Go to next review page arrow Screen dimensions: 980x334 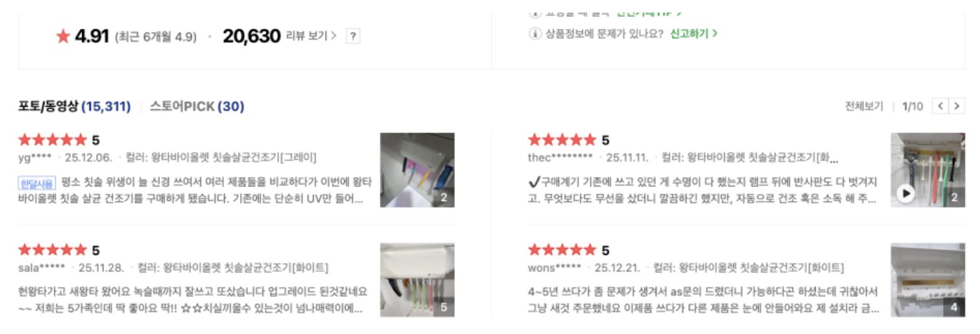click(x=956, y=107)
